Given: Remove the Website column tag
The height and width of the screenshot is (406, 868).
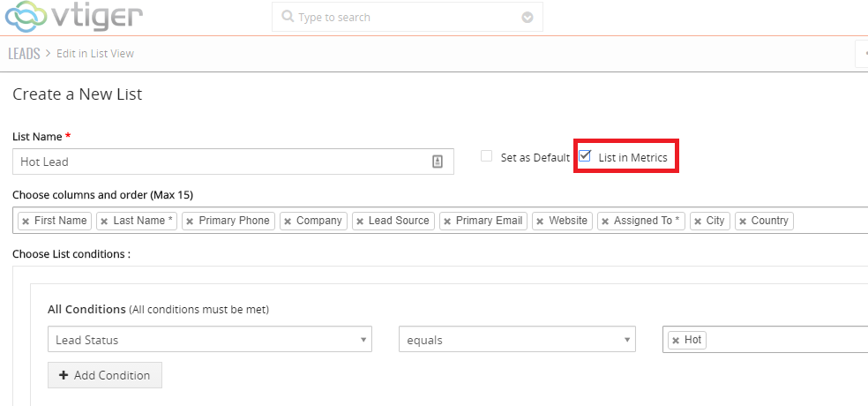Looking at the screenshot, I should click(540, 221).
